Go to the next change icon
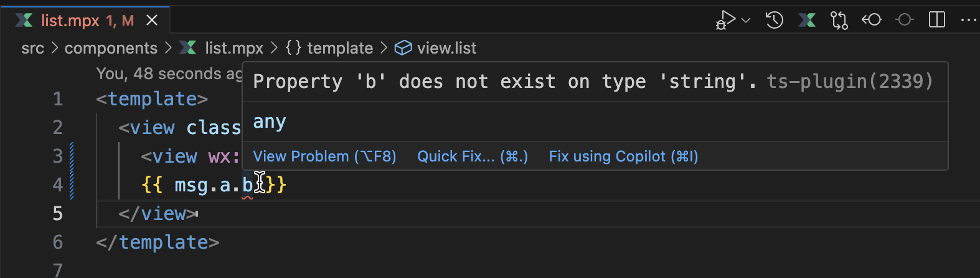The height and width of the screenshot is (278, 980). pos(905,20)
